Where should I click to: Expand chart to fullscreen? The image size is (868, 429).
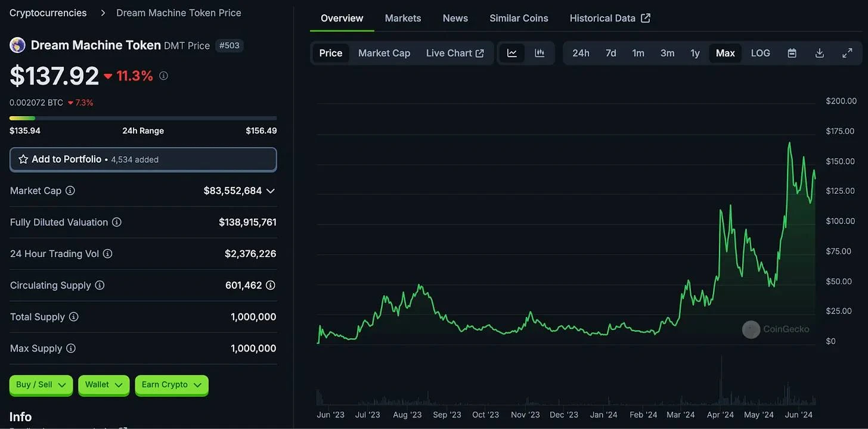pos(847,53)
